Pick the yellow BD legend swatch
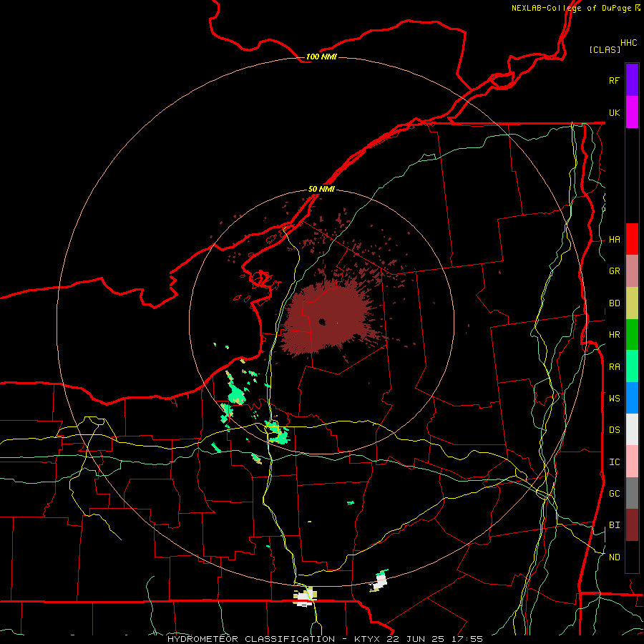644x644 pixels. [x=632, y=303]
